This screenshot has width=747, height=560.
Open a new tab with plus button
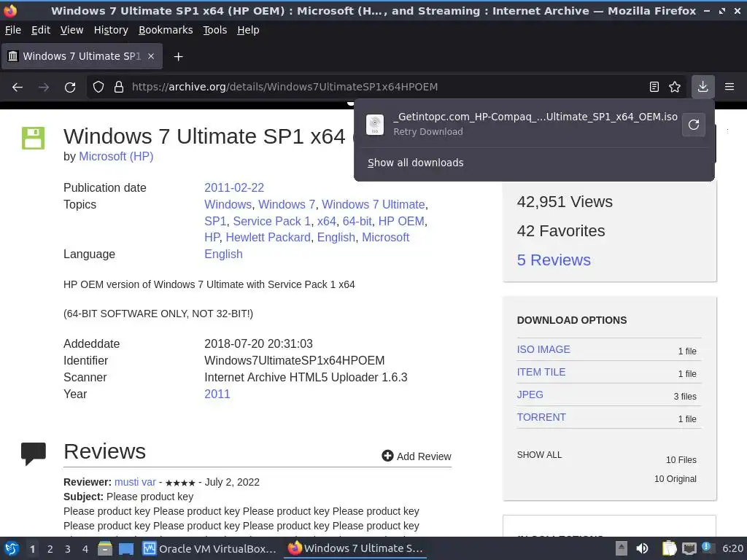click(178, 57)
